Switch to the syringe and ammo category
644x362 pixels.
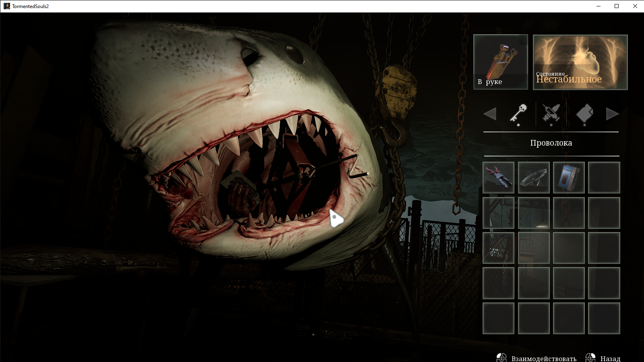point(551,113)
